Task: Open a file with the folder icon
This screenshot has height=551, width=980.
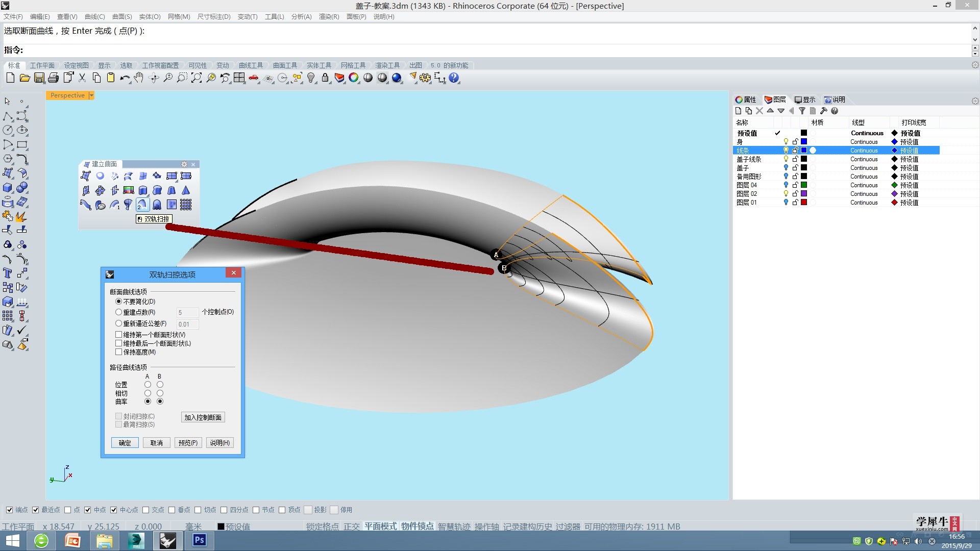Action: pyautogui.click(x=24, y=78)
